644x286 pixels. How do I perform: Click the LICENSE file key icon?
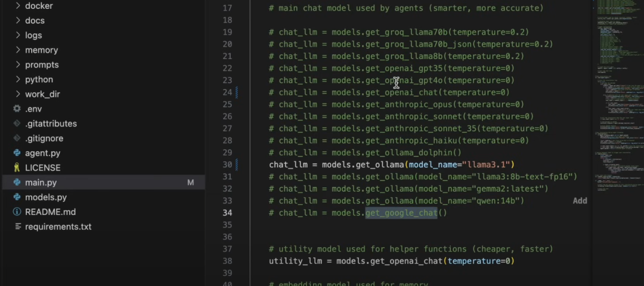(17, 168)
